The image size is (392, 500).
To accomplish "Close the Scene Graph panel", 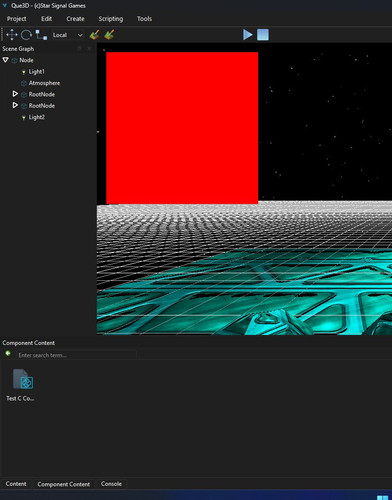I will (x=89, y=49).
